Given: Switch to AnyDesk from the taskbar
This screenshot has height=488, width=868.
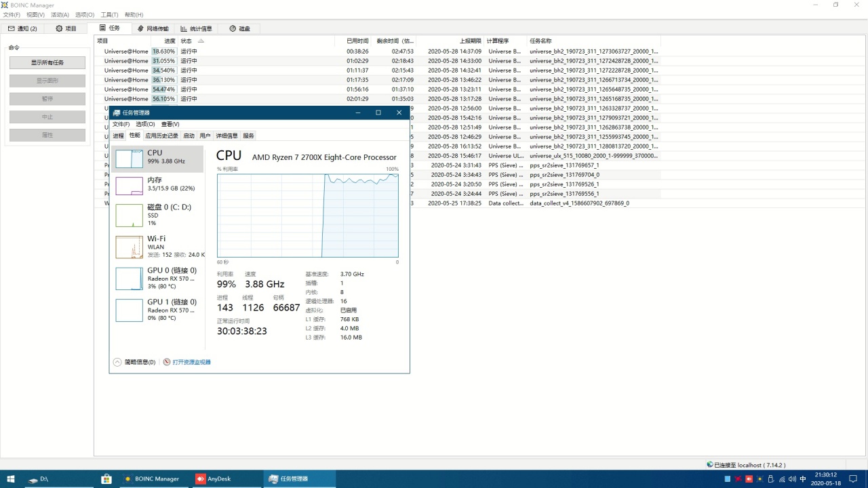Looking at the screenshot, I should [226, 479].
